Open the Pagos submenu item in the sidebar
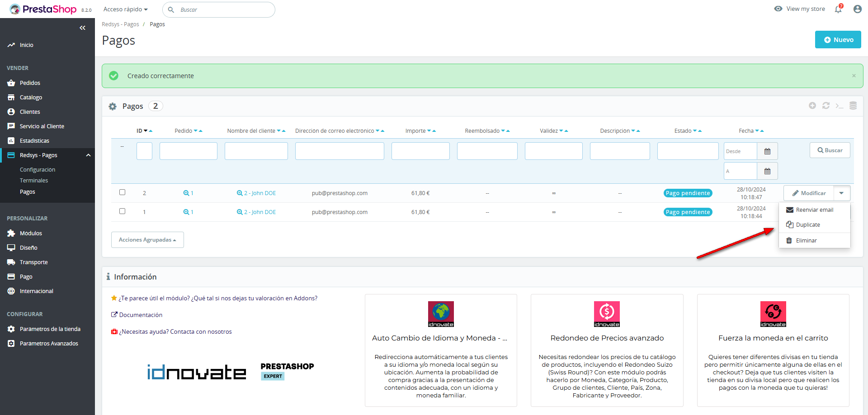Screen dimensions: 868x415 pos(28,192)
